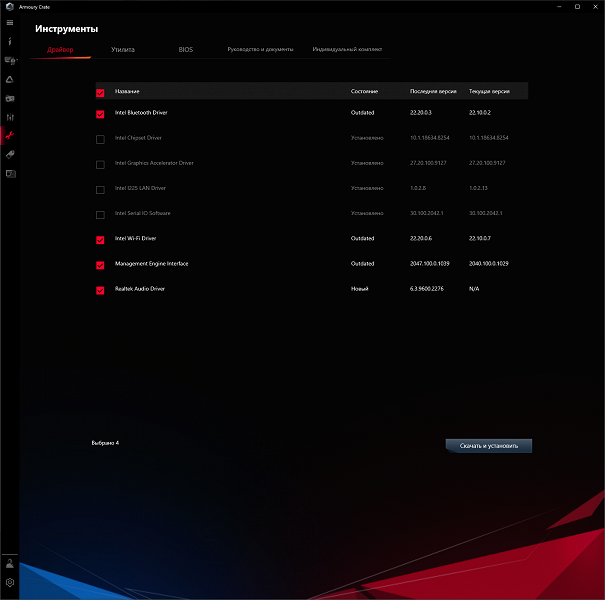Open the Aura Sync triangle icon
Viewport: 605px width, 600px height.
tap(10, 79)
